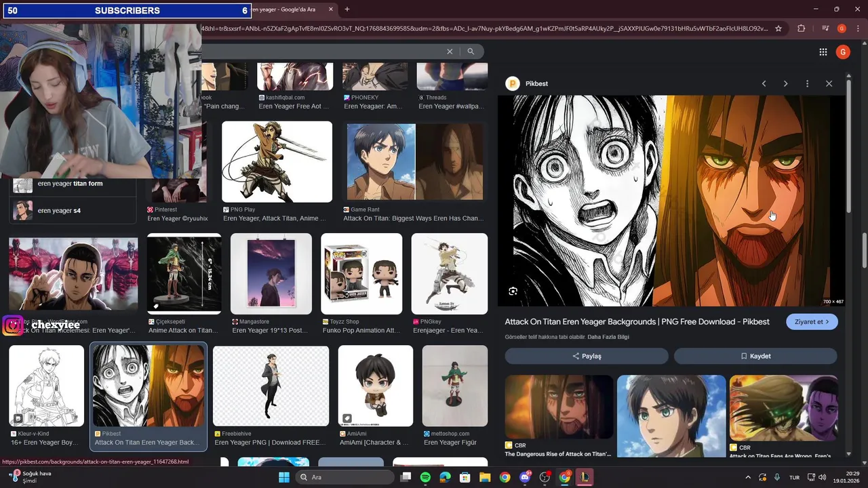Viewport: 868px width, 488px height.
Task: Open Task View in the taskbar
Action: click(406, 477)
